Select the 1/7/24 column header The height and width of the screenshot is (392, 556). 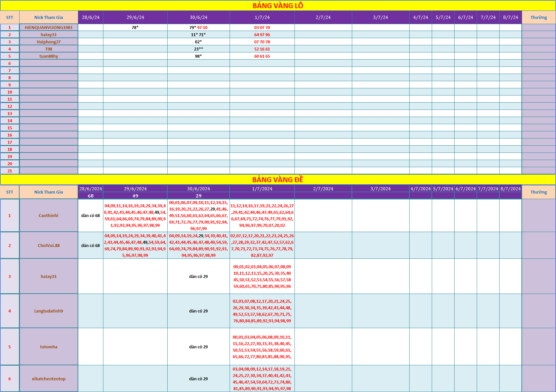[262, 17]
